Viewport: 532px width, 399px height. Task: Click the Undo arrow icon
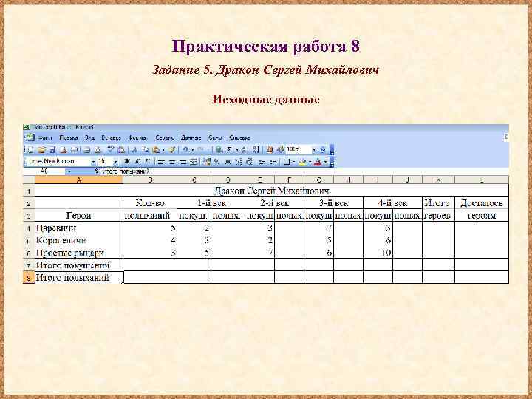point(185,149)
